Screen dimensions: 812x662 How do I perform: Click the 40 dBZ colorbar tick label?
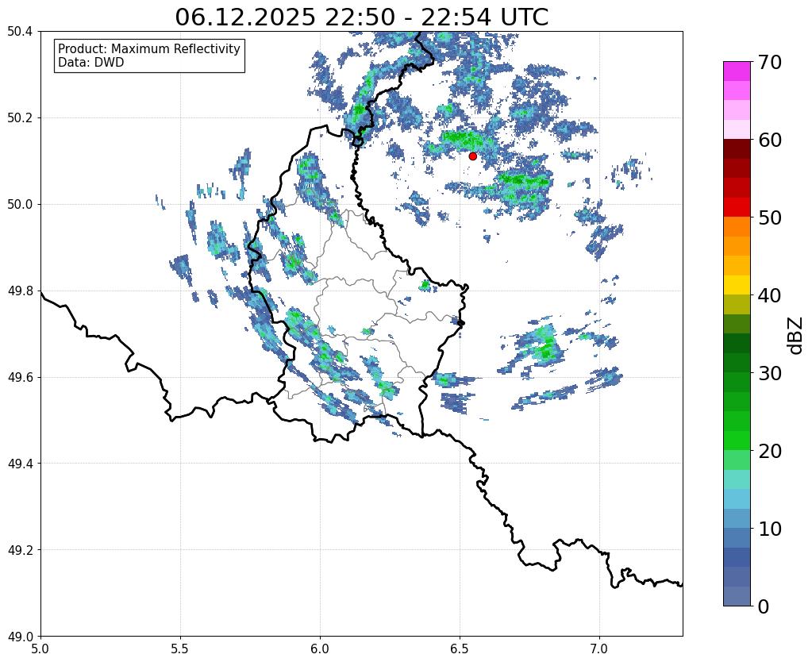tap(769, 295)
